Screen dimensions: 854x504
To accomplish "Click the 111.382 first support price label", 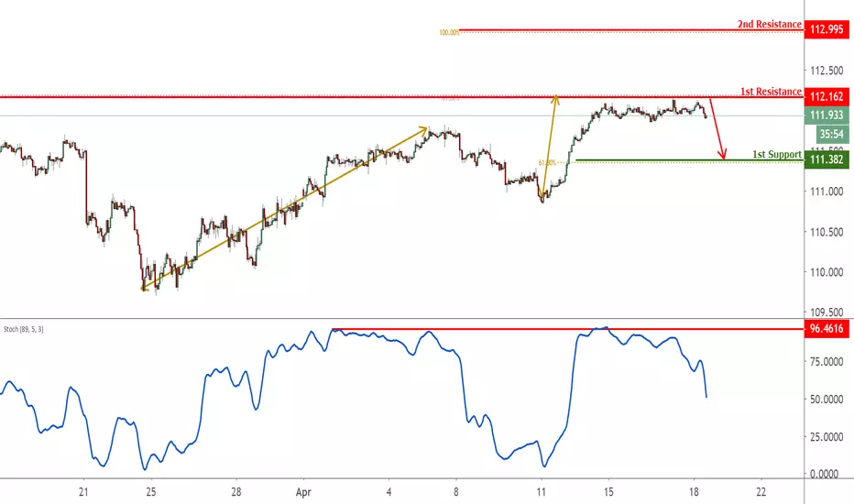I will [827, 159].
